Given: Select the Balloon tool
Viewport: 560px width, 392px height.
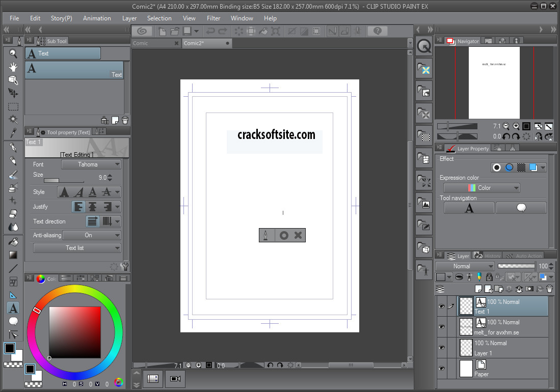Looking at the screenshot, I should (13, 321).
